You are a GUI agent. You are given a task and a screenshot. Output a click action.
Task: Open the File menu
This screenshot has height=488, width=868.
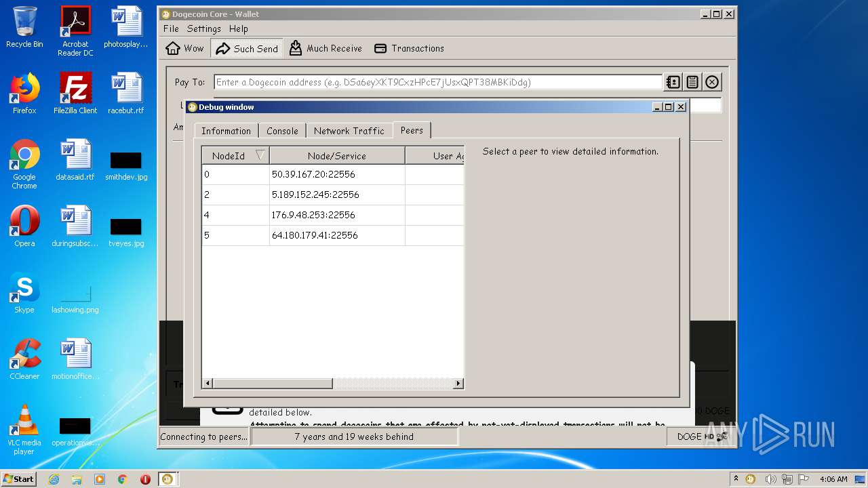click(x=171, y=28)
